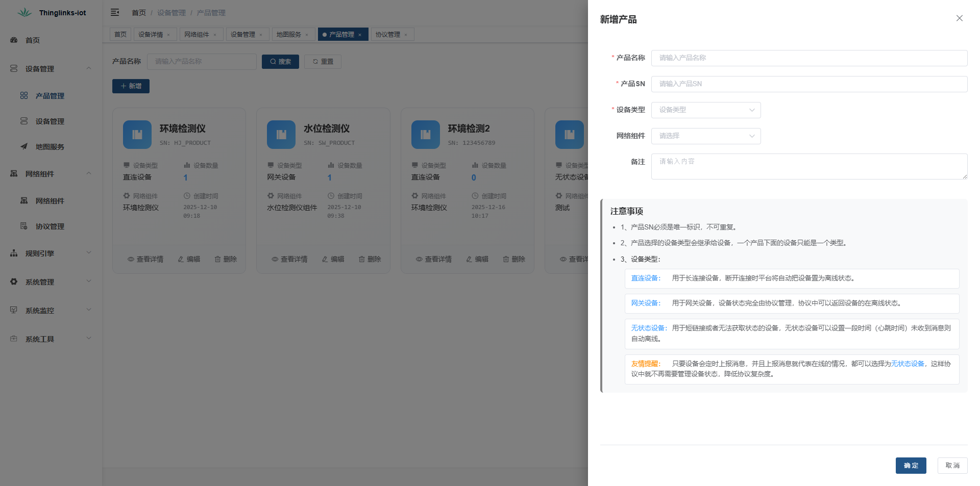Open the 地图服务 map service sidebar icon
This screenshot has width=980, height=486.
(23, 147)
